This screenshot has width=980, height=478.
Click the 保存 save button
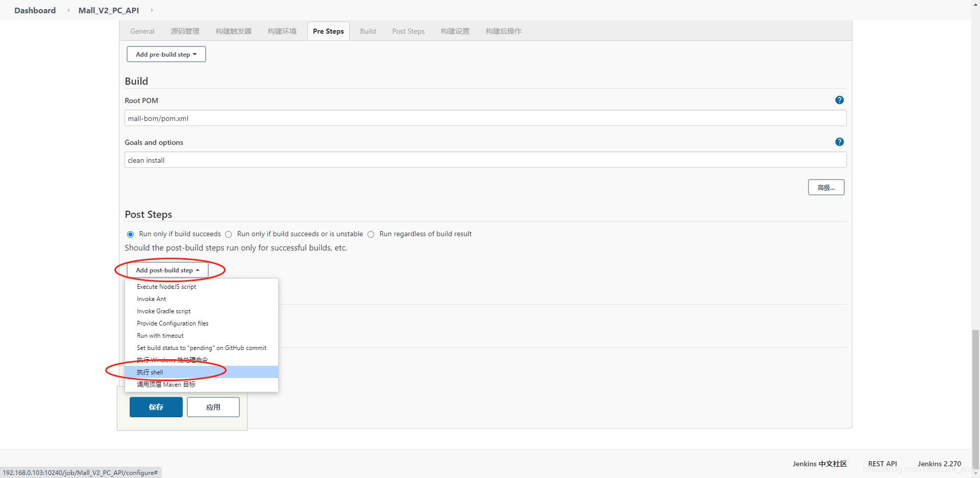click(x=156, y=407)
